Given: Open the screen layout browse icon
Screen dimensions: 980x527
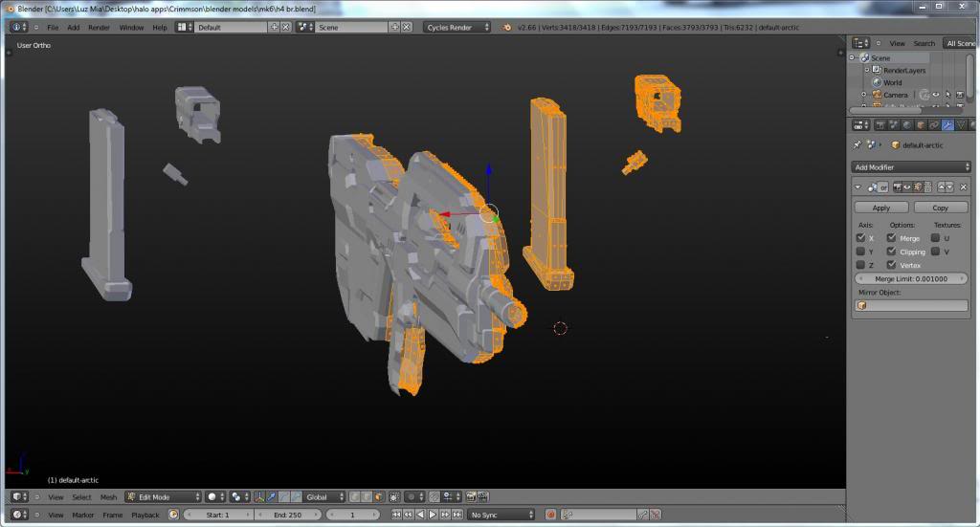Looking at the screenshot, I should point(184,28).
